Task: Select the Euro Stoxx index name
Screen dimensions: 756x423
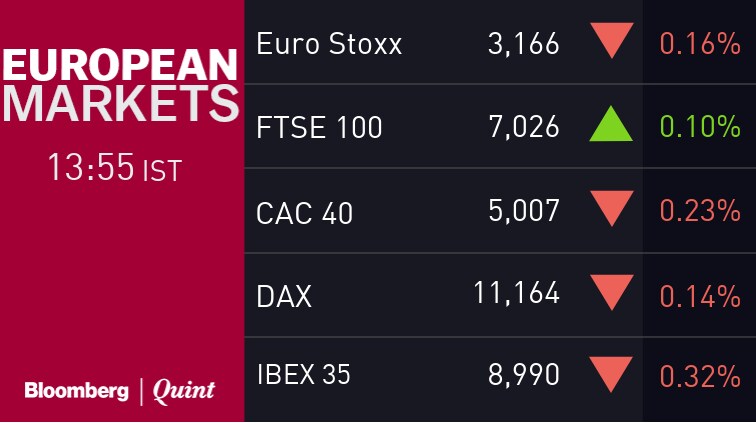Action: click(x=329, y=44)
